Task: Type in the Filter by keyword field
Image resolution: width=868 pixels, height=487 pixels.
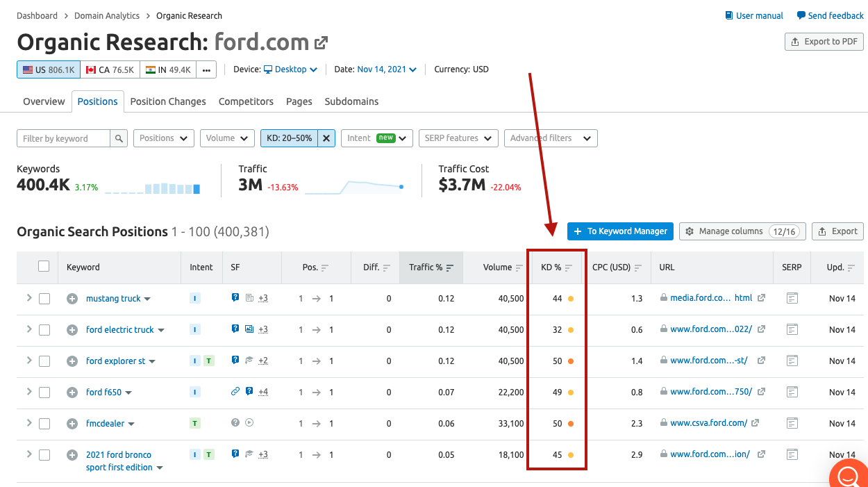Action: [x=63, y=138]
